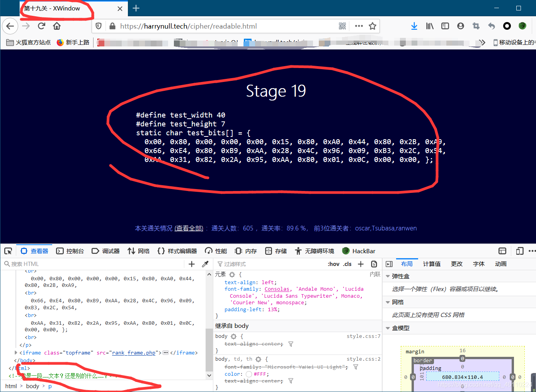Create a new node with the plus icon
This screenshot has height=392, width=536.
click(x=192, y=264)
